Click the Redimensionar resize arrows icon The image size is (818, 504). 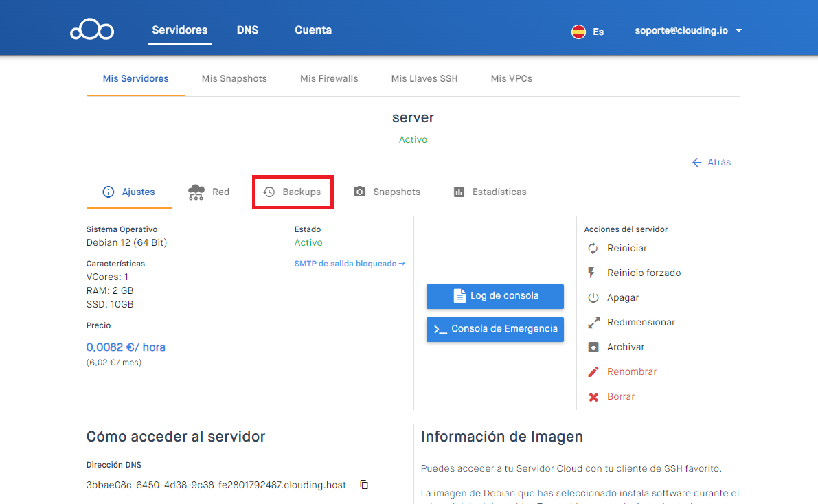(593, 323)
